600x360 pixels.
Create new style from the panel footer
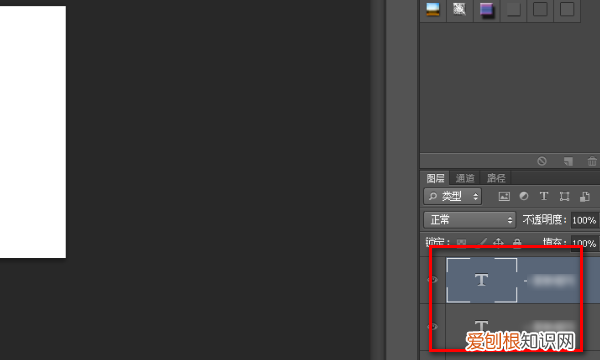click(x=568, y=161)
